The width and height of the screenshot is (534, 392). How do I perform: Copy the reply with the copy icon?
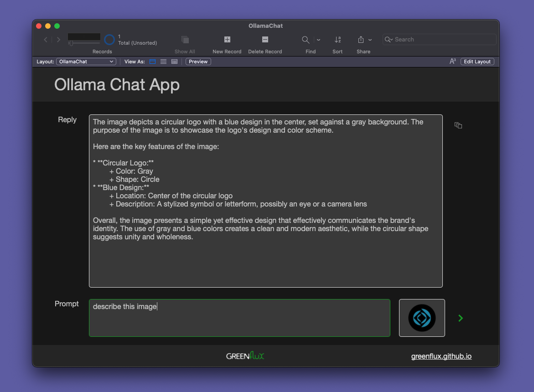pyautogui.click(x=458, y=125)
